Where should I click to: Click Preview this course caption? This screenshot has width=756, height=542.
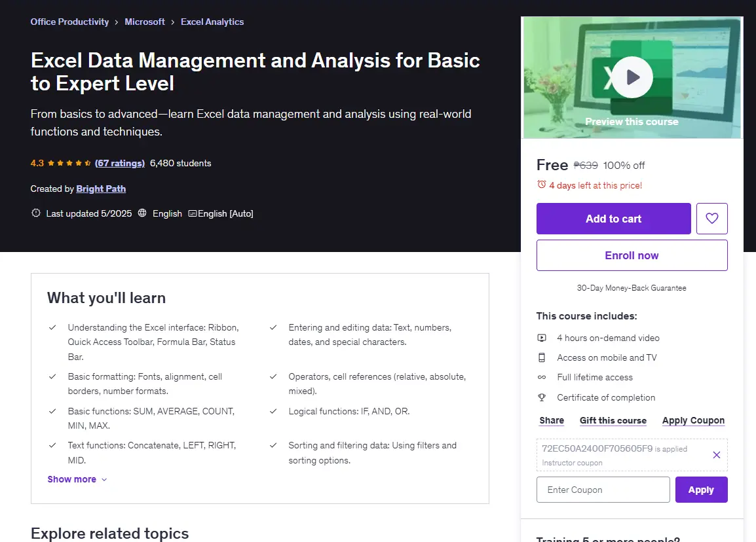coord(632,122)
